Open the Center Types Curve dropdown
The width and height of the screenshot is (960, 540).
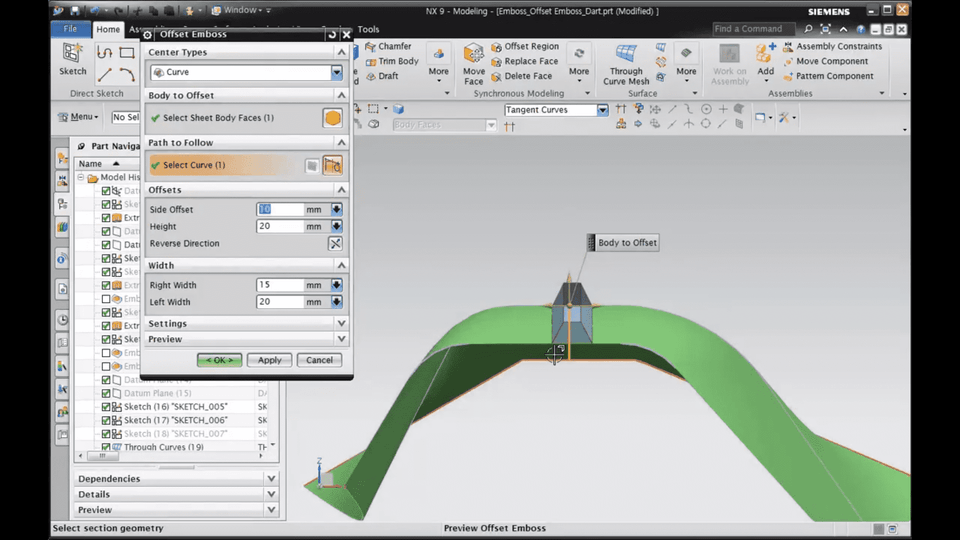coord(336,72)
